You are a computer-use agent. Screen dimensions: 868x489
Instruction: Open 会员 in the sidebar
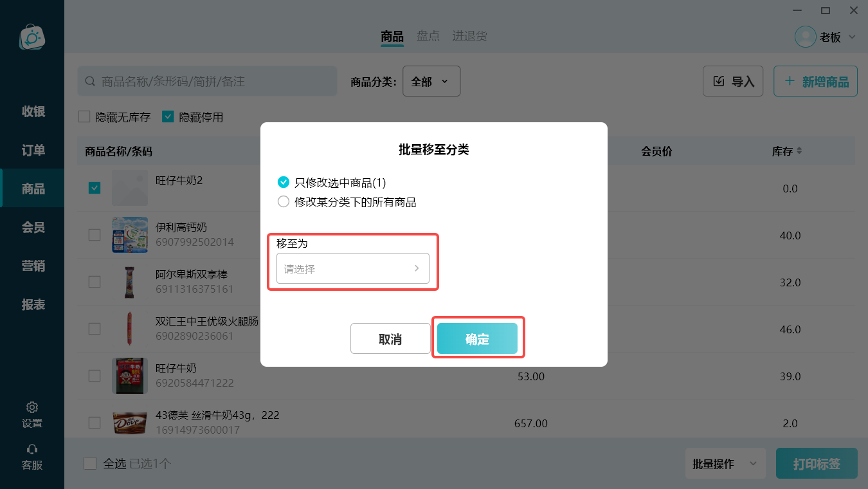point(33,227)
